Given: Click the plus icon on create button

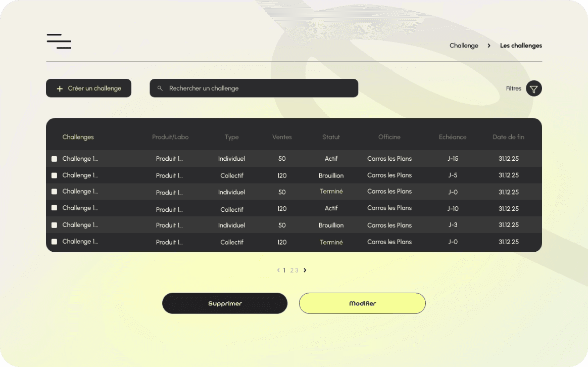Looking at the screenshot, I should pos(60,88).
